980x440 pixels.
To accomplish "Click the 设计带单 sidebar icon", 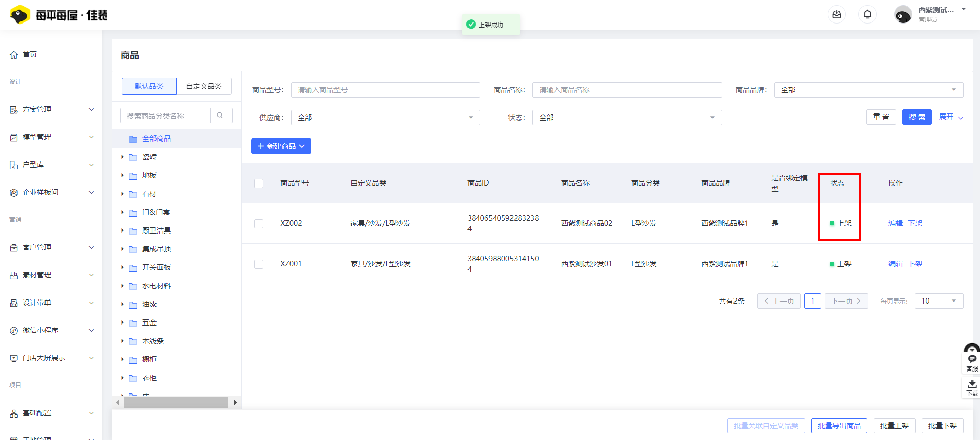I will point(14,303).
